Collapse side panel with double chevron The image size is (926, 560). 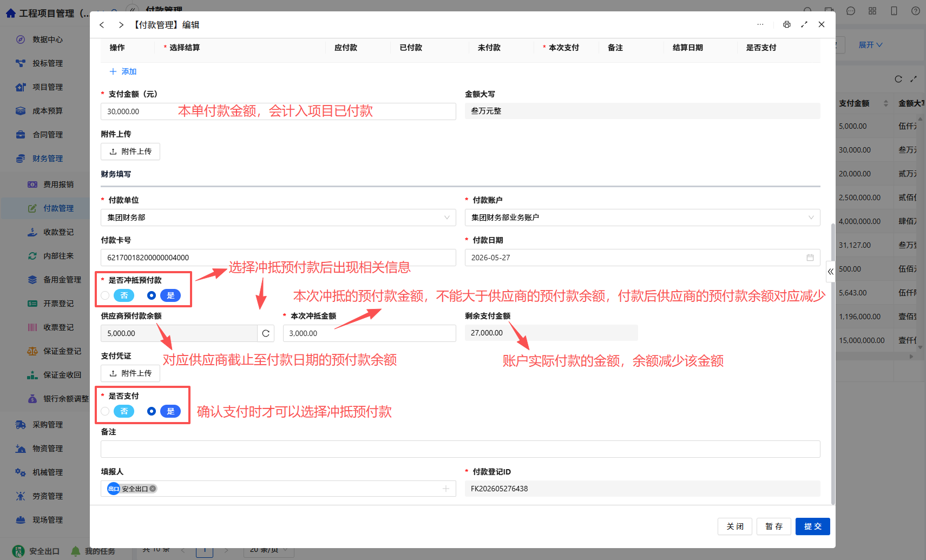pyautogui.click(x=831, y=272)
